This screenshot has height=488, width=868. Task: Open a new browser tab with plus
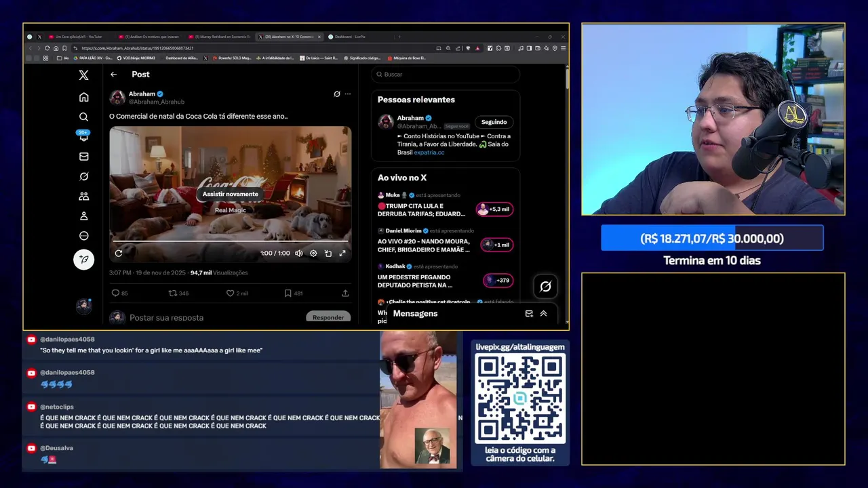coord(399,37)
